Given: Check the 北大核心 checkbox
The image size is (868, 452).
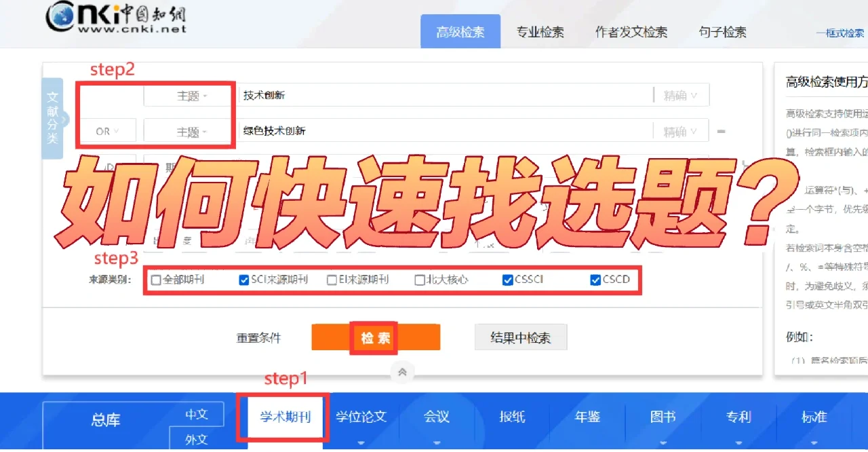Looking at the screenshot, I should pos(420,280).
